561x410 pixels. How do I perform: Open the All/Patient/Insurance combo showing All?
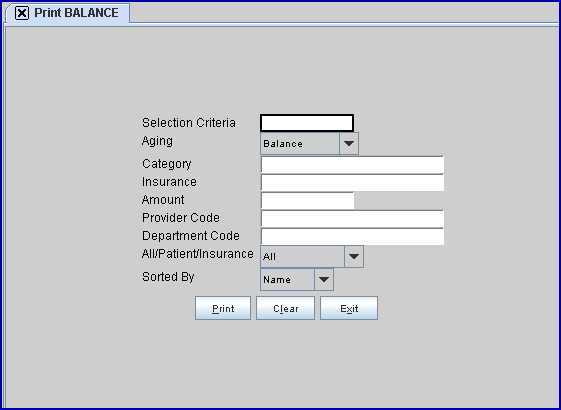coord(312,257)
